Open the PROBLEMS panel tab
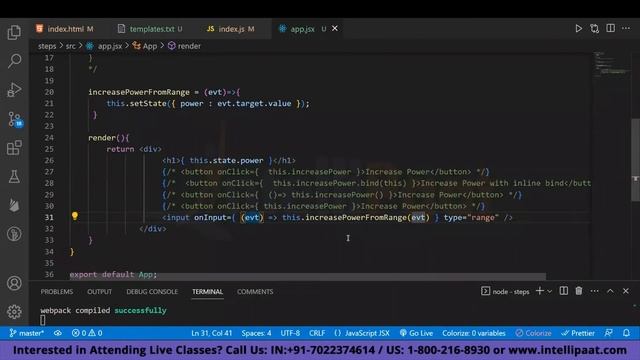Image resolution: width=640 pixels, height=360 pixels. coord(57,291)
